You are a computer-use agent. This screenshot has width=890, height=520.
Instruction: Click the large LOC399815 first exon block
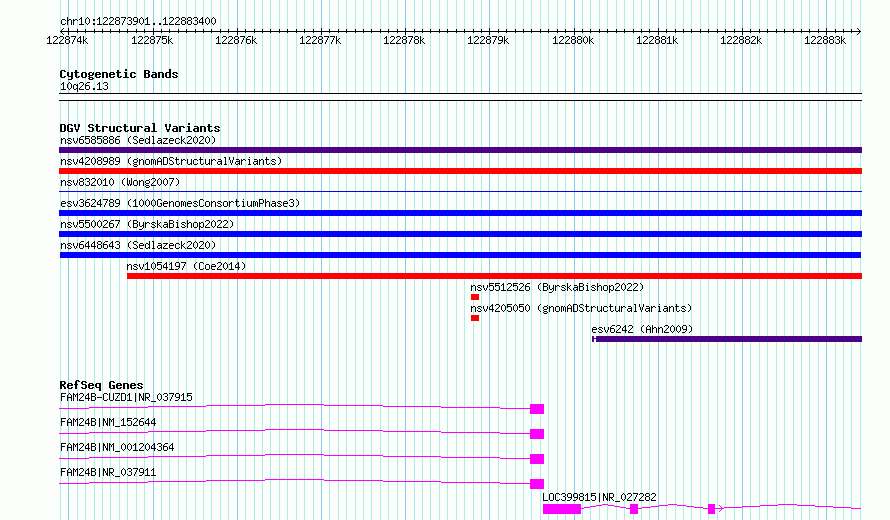(x=562, y=509)
